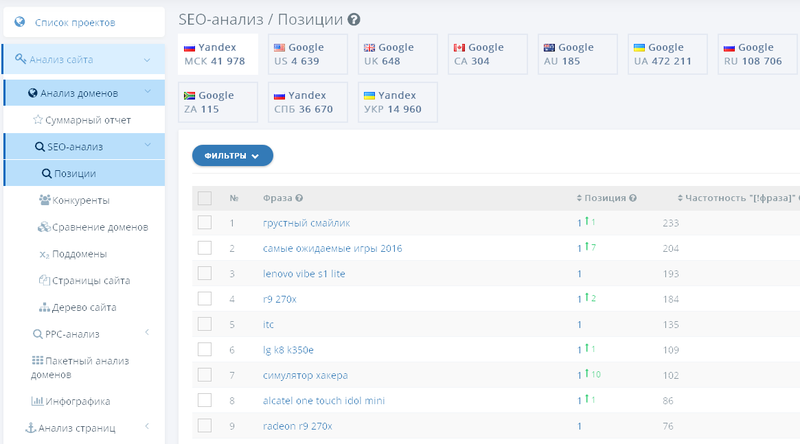This screenshot has width=800, height=444.
Task: Toggle the select-all checkbox in table header
Action: pos(205,198)
